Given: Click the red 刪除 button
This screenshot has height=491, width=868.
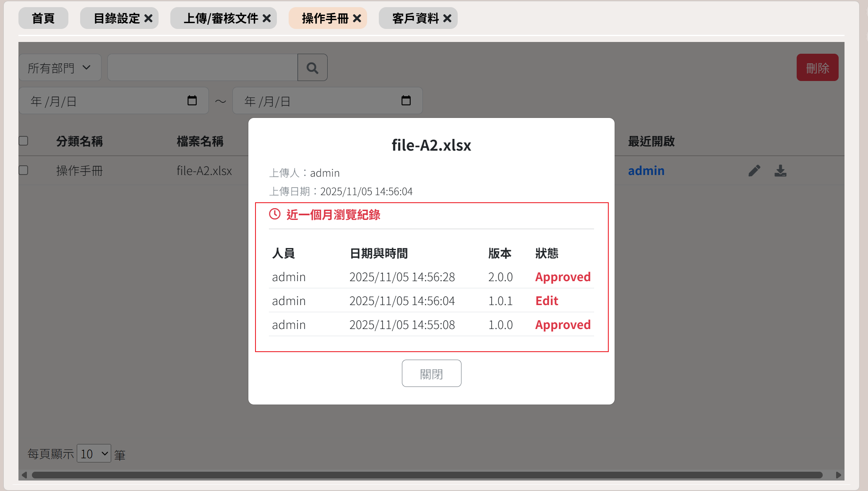Looking at the screenshot, I should pyautogui.click(x=817, y=68).
